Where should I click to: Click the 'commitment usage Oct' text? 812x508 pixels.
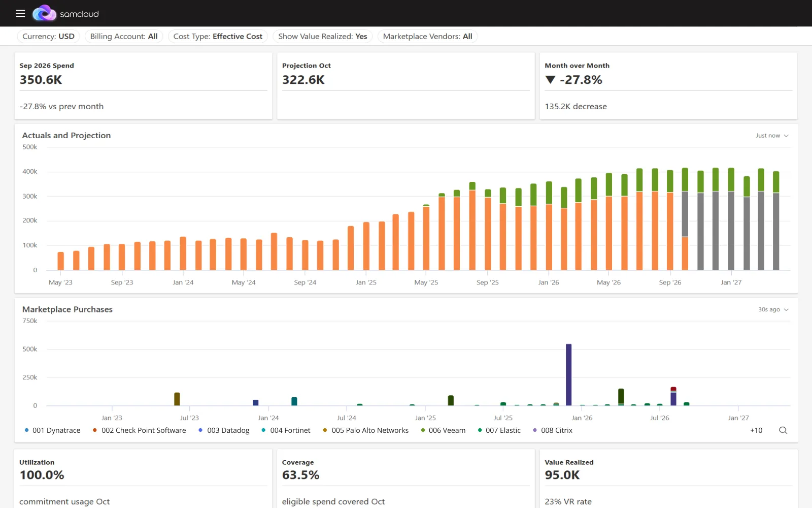(64, 501)
